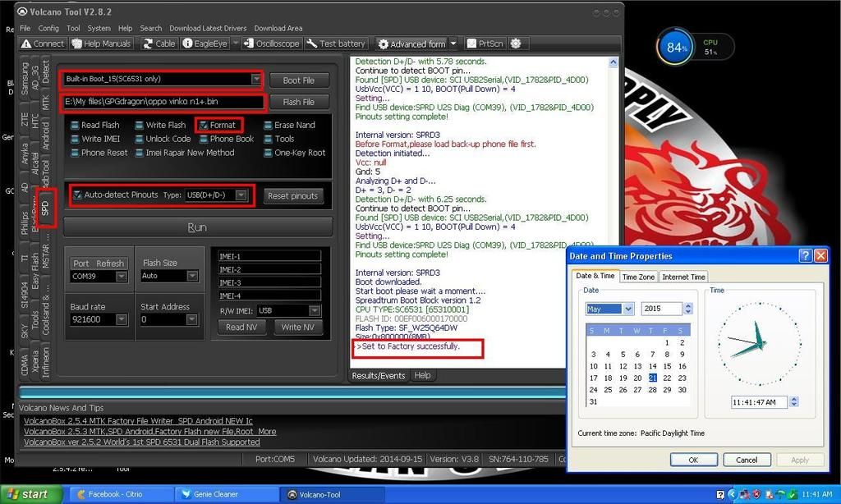Click the Connect toolbar icon
841x504 pixels.
[26, 44]
